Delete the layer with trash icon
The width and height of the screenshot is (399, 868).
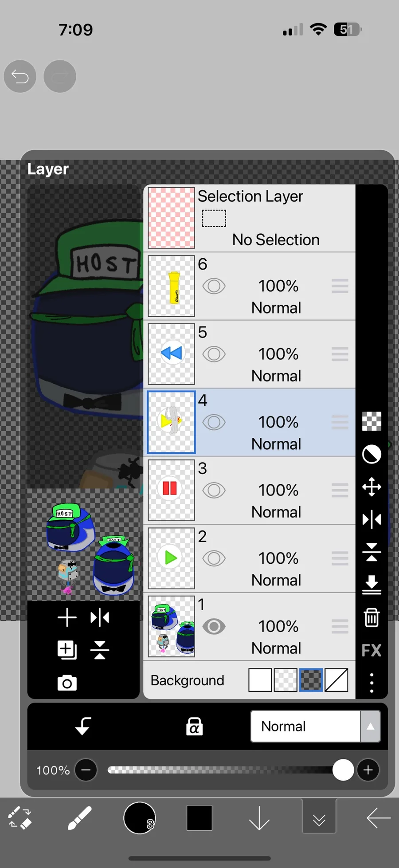[372, 617]
